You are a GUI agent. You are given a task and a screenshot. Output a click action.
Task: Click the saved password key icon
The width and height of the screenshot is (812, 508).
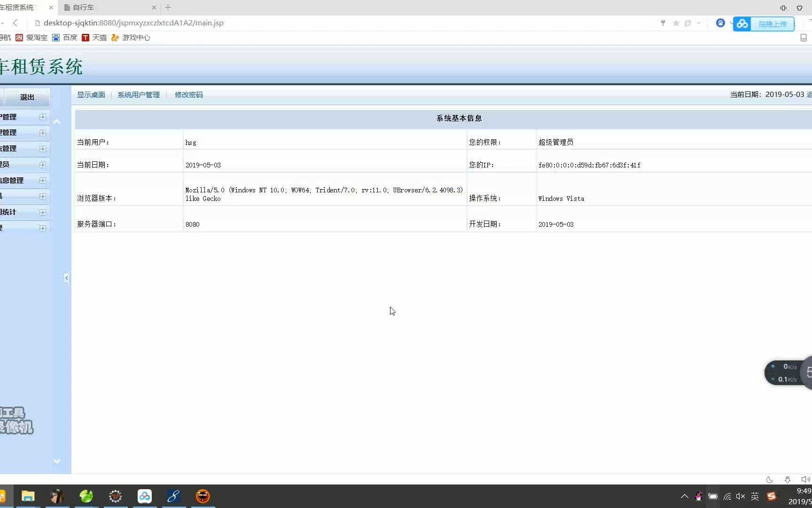click(663, 23)
